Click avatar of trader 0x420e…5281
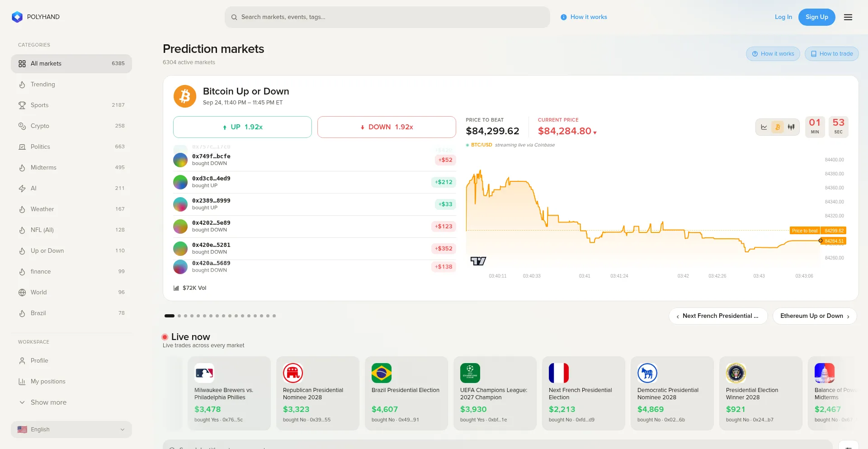868x449 pixels. (x=180, y=248)
